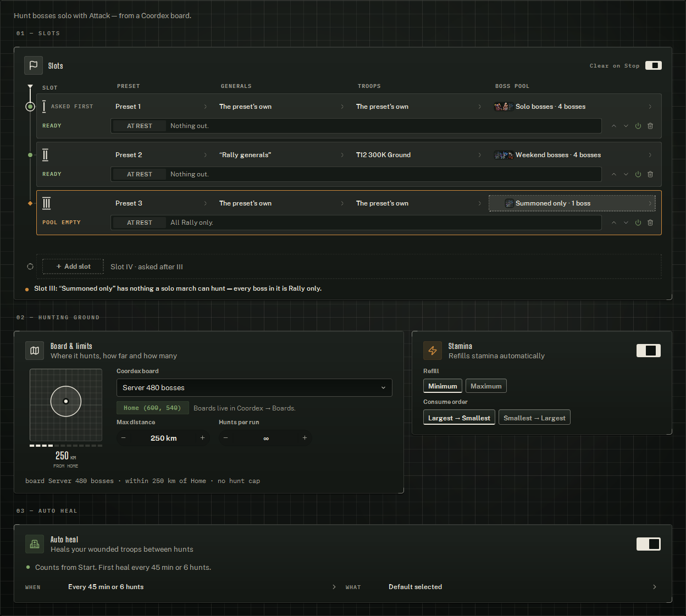Move the Preset 1 slot up
Image resolution: width=686 pixels, height=616 pixels.
tap(614, 126)
